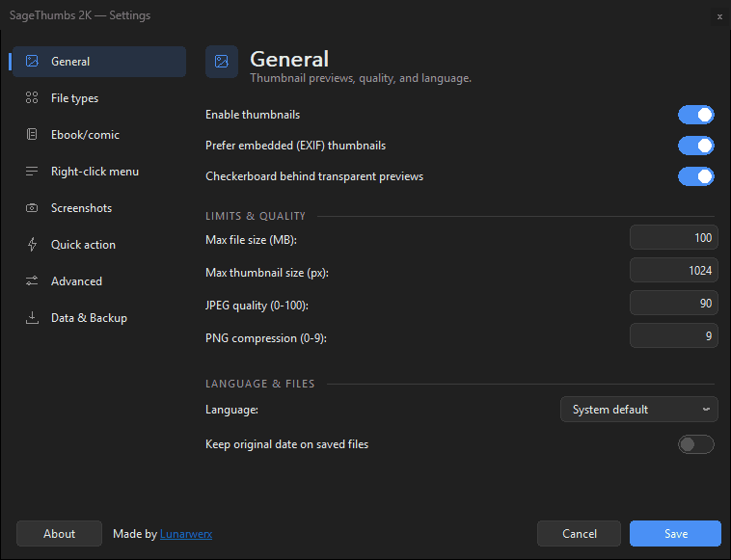Viewport: 731px width, 560px height.
Task: Click the General header image icon
Action: pos(222,62)
